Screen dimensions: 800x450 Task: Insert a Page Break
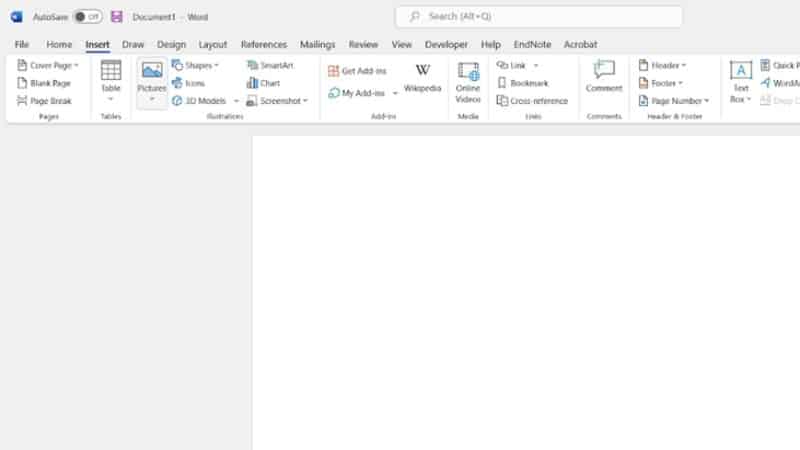44,101
